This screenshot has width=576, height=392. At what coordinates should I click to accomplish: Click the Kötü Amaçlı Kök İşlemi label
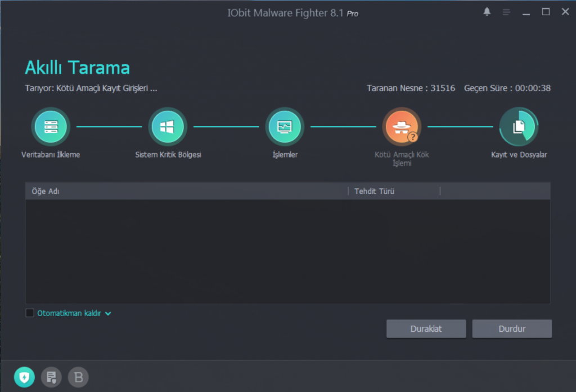[x=402, y=159]
